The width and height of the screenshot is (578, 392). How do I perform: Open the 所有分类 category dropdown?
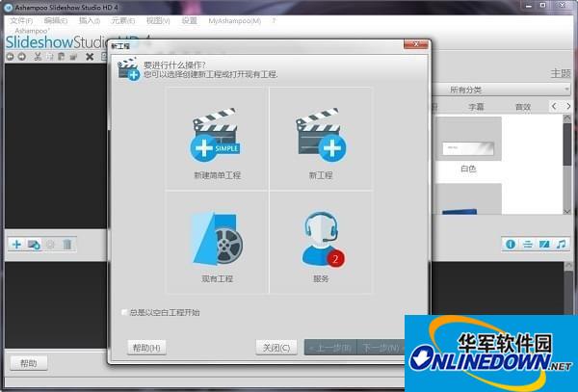click(502, 90)
